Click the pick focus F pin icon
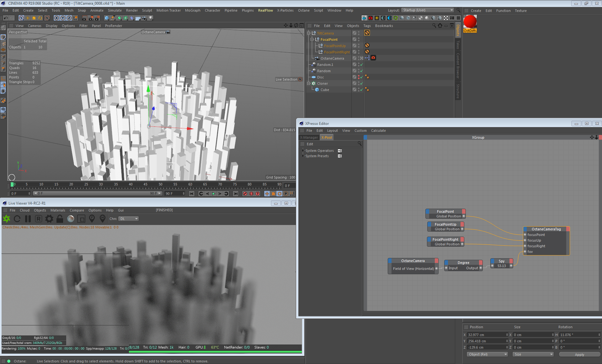The width and height of the screenshot is (602, 364). tap(92, 219)
